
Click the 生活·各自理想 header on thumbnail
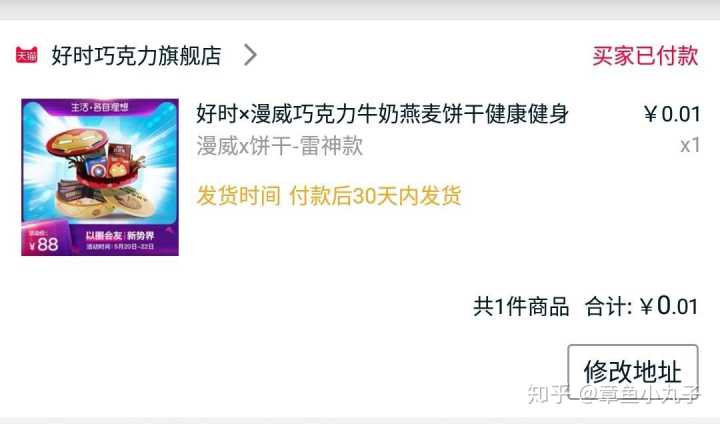pos(100,107)
